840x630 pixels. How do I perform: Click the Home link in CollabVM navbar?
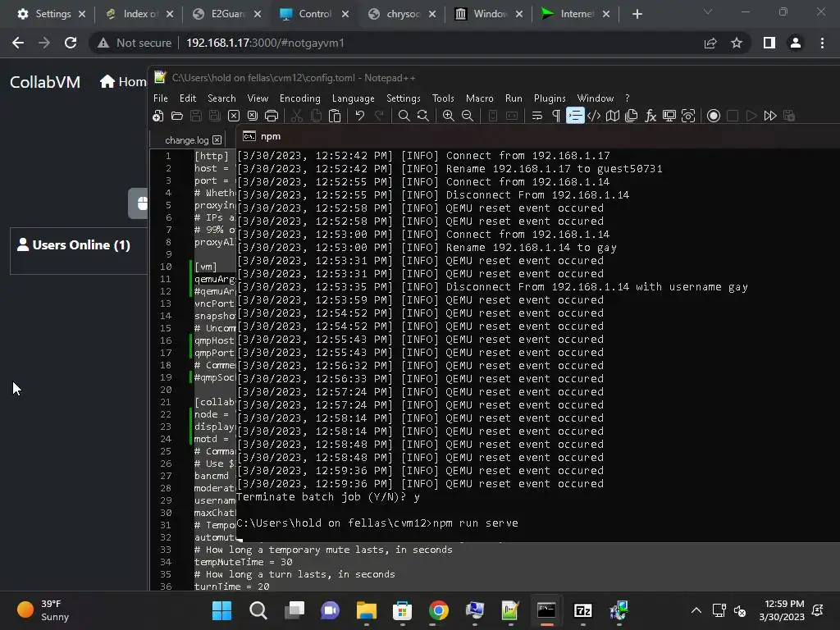(123, 82)
